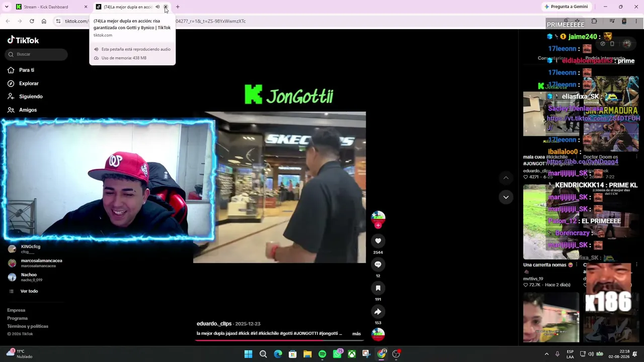
Task: Go back in the browser
Action: point(8,21)
